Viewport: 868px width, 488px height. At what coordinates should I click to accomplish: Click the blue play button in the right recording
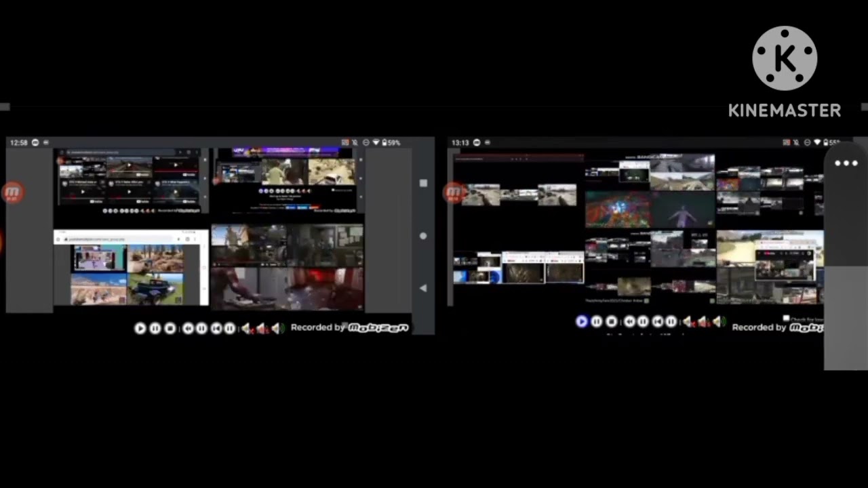pyautogui.click(x=582, y=321)
